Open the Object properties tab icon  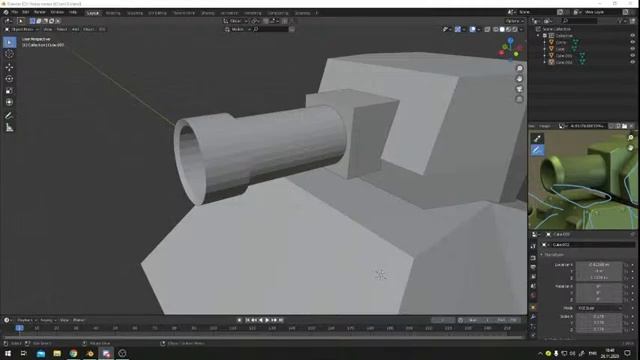coord(533,307)
